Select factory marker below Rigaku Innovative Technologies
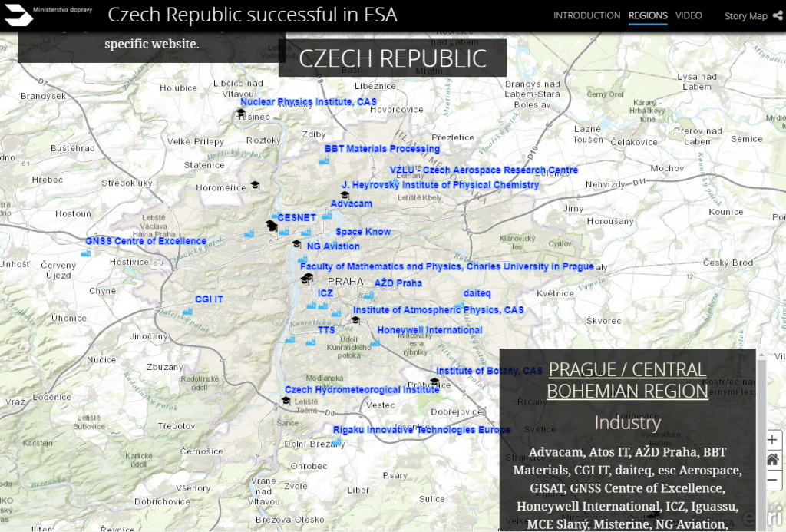786x532 pixels. [336, 443]
